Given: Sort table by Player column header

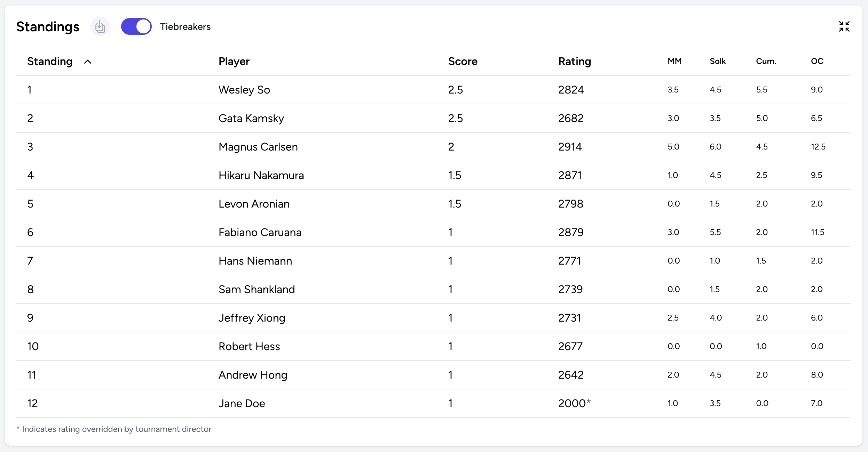Looking at the screenshot, I should click(x=234, y=62).
